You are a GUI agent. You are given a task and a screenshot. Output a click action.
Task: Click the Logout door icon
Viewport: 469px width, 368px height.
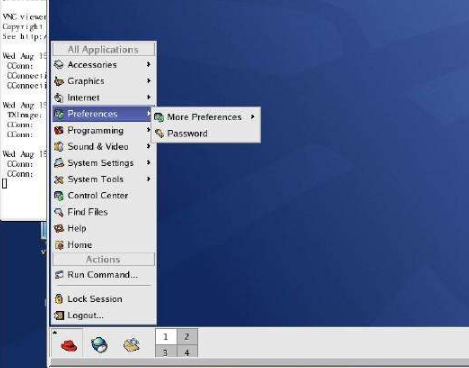(x=59, y=315)
